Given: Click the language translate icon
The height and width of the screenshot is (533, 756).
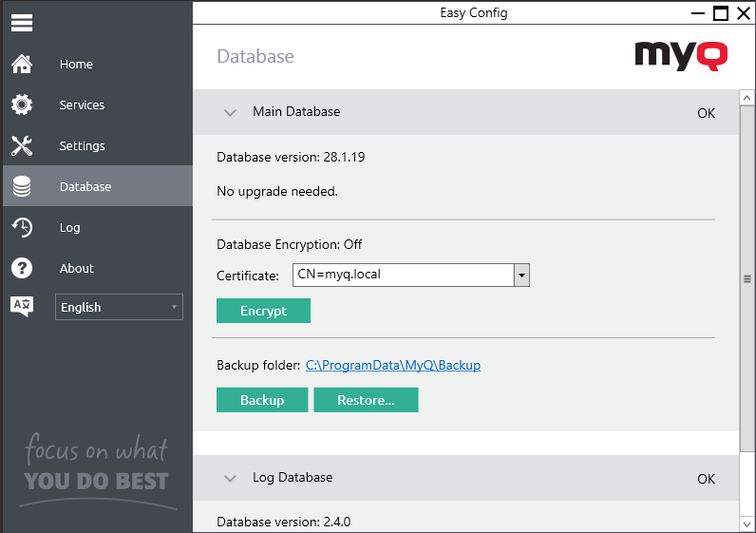Looking at the screenshot, I should 22,306.
